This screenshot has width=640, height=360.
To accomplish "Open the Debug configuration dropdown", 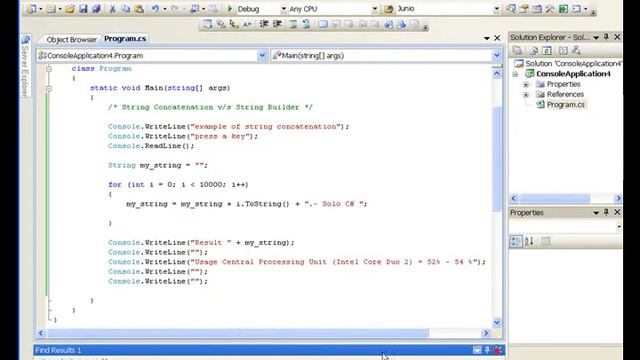I will tap(284, 9).
